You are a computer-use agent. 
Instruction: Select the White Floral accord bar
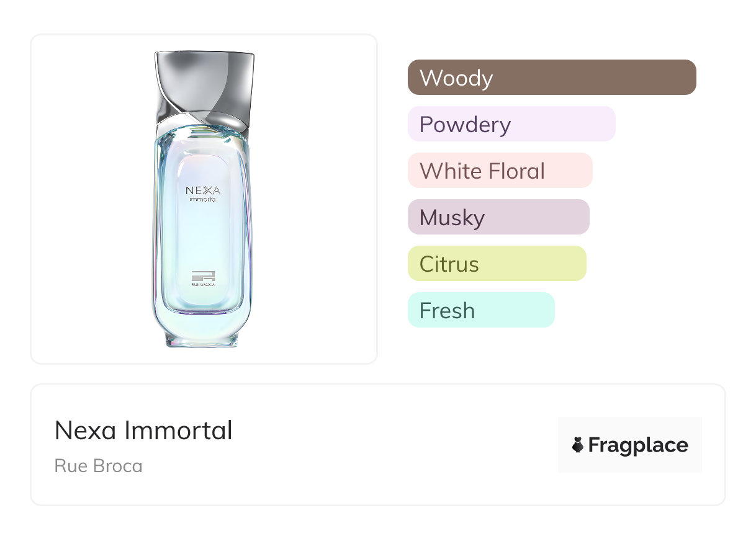point(500,171)
